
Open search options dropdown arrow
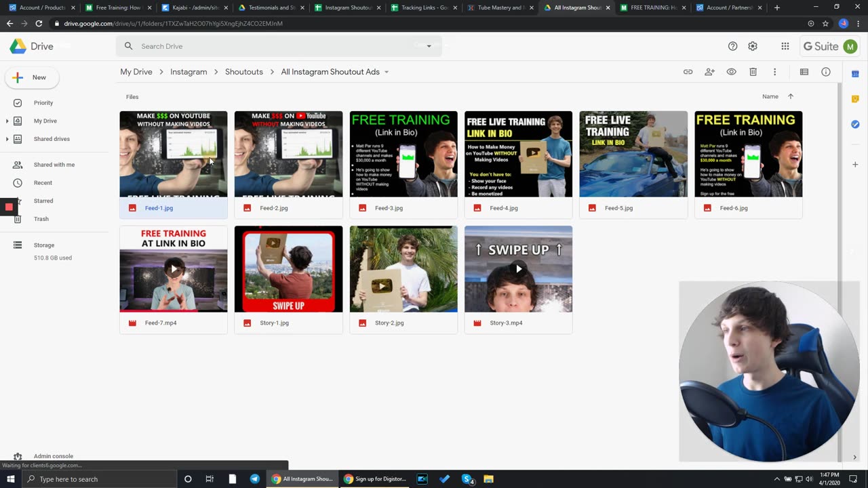(x=429, y=46)
